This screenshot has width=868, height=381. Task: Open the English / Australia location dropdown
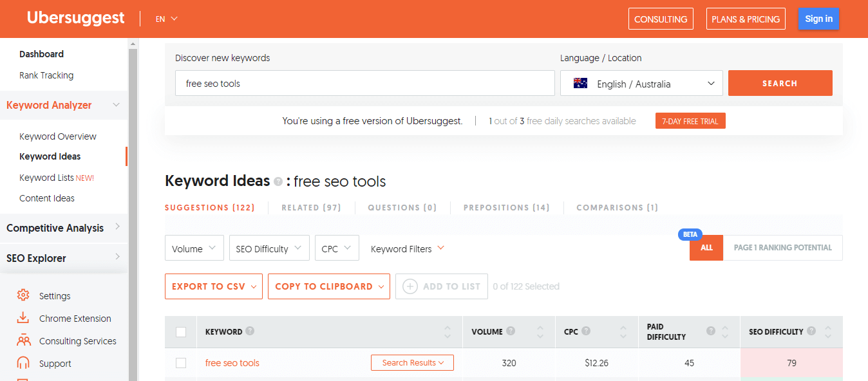tap(641, 84)
